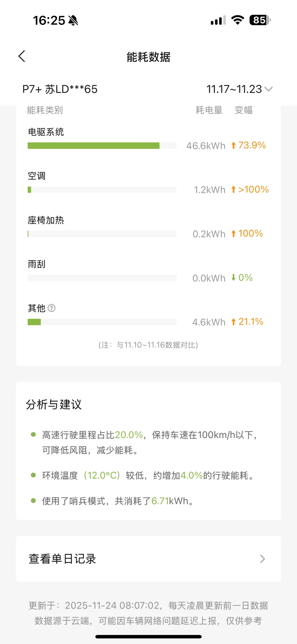Tap the chevron on 查看单日记录 row
This screenshot has height=644, width=297.
tap(262, 559)
